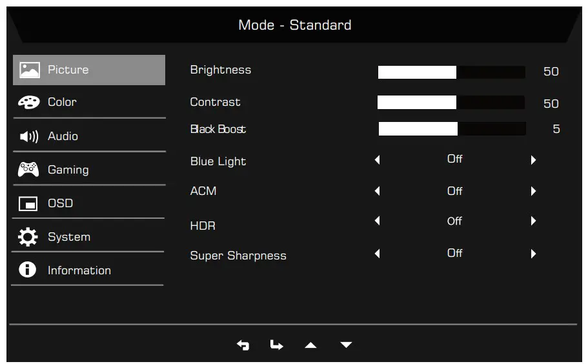Toggle ACM using left arrow
The image size is (588, 364).
[x=378, y=191]
